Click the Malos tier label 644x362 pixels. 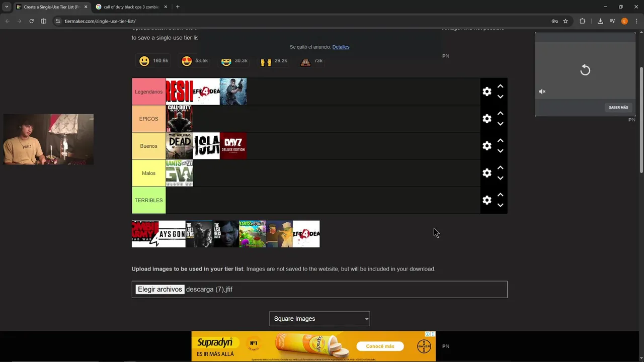coord(148,173)
